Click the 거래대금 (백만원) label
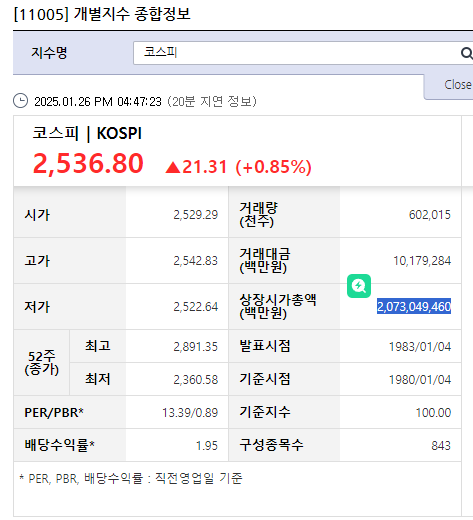473x520 pixels. coord(265,260)
